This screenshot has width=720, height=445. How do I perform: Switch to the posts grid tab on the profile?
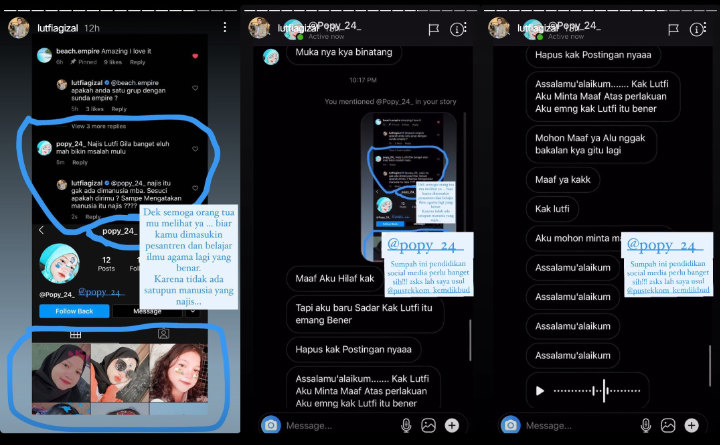coord(75,334)
